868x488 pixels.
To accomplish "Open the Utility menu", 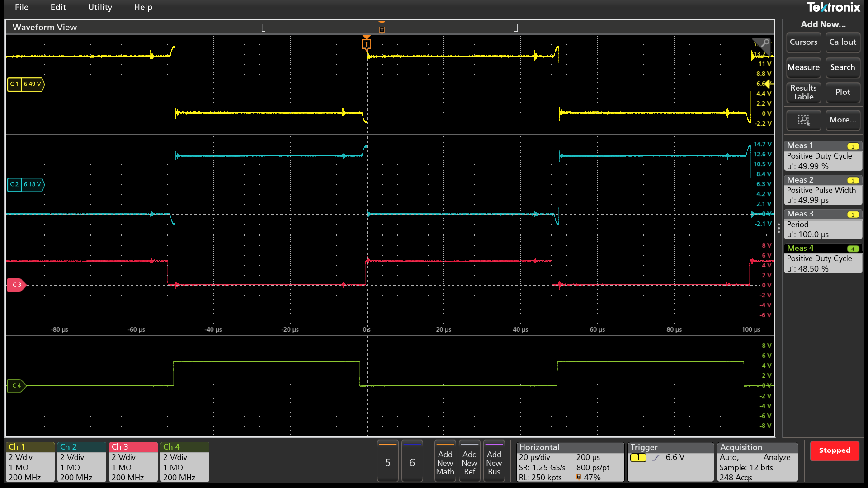I will click(100, 7).
